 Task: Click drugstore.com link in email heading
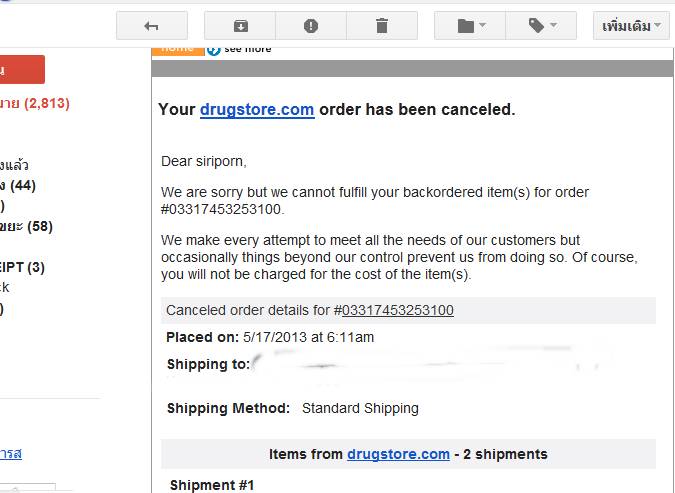coord(257,109)
